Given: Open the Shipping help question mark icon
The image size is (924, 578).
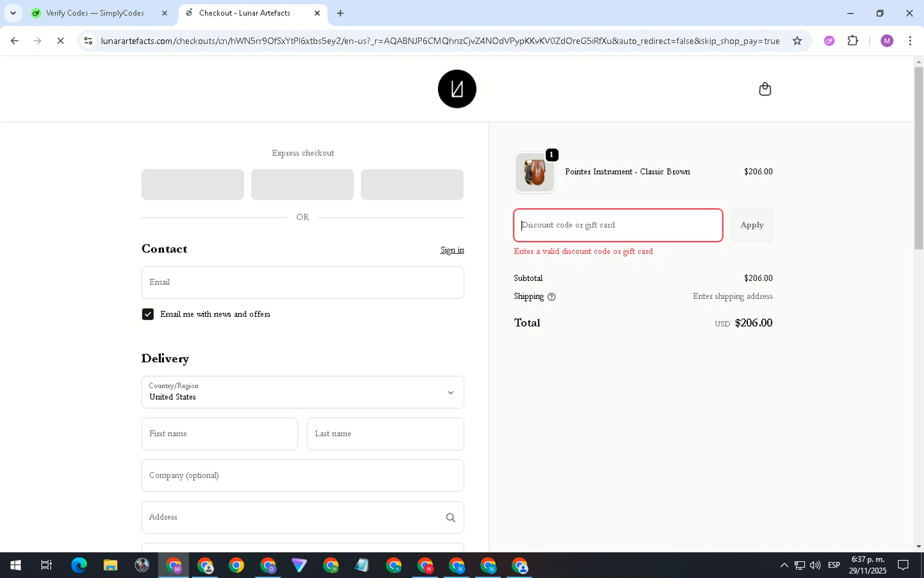Looking at the screenshot, I should 551,297.
